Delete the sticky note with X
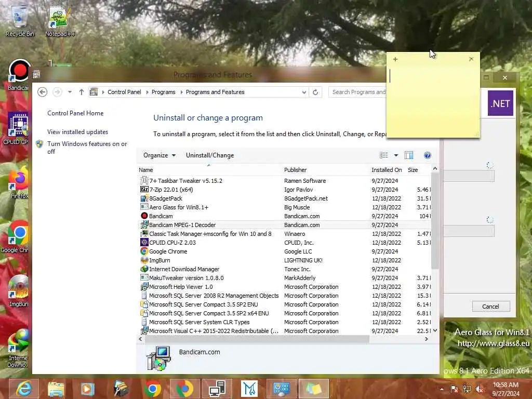 471,59
